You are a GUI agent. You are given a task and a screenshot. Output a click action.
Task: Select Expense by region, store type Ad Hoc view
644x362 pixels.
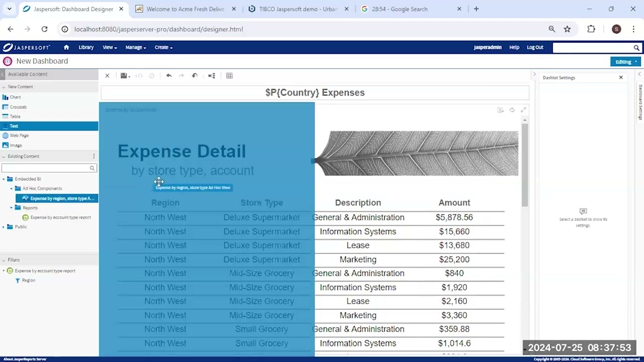(57, 198)
